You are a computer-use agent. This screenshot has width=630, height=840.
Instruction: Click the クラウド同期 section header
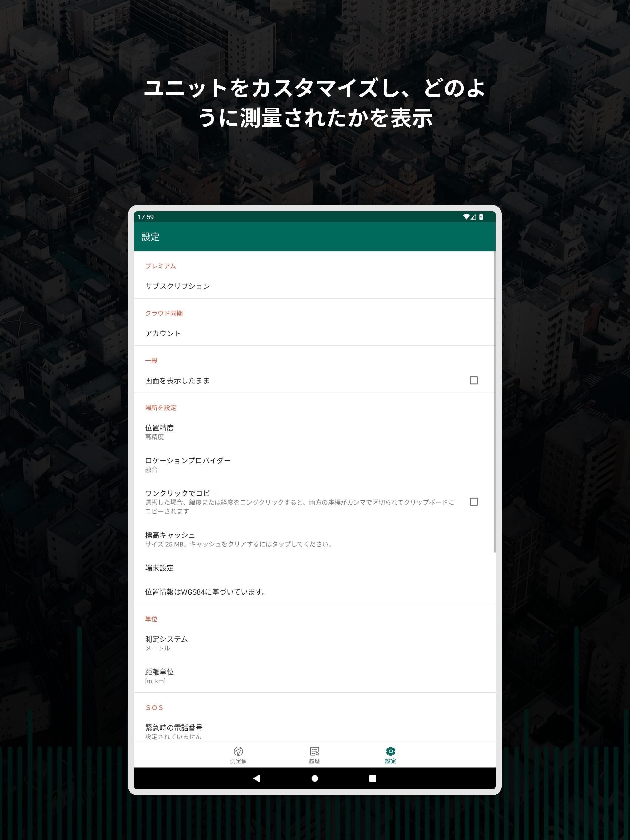[164, 313]
